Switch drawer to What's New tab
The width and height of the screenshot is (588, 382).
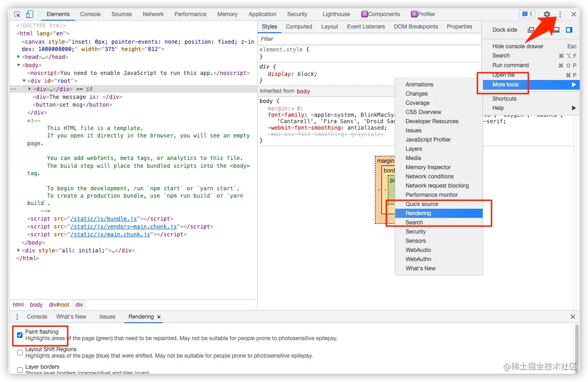tap(71, 317)
